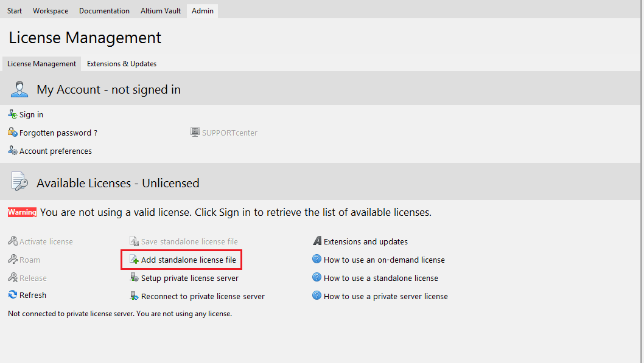The width and height of the screenshot is (644, 363).
Task: Open How to use a private server license
Action: 385,296
